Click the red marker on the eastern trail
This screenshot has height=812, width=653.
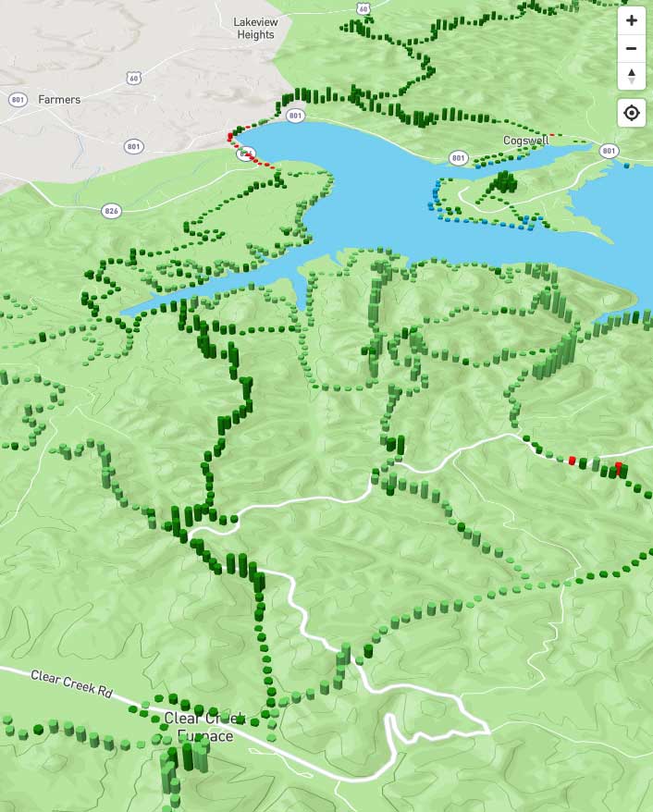[x=572, y=460]
